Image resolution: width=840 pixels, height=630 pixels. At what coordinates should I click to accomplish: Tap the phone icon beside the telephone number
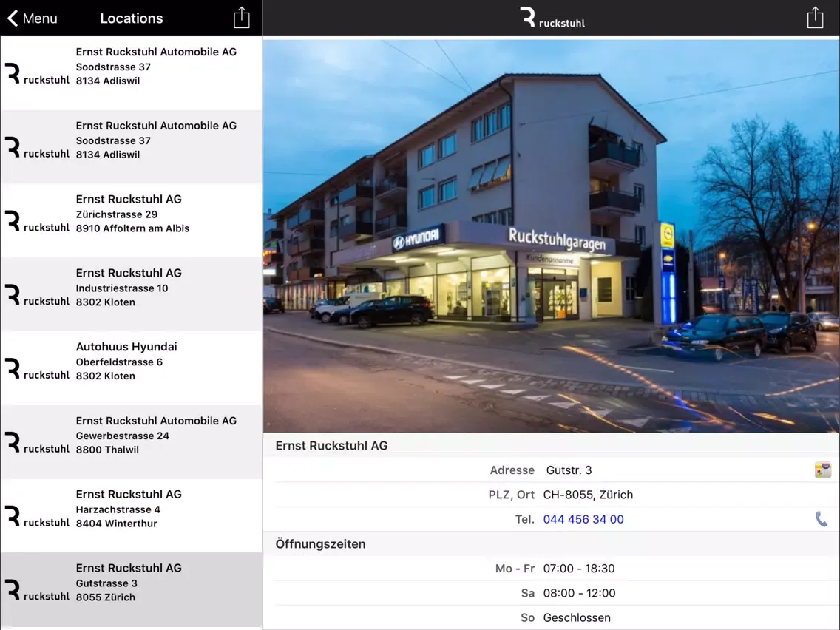(822, 519)
